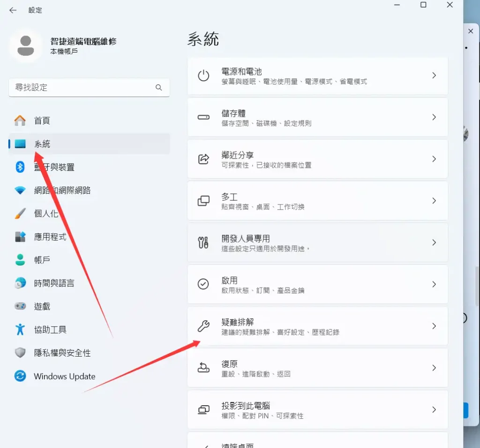Click the 開發人員專用 tools icon

[203, 243]
